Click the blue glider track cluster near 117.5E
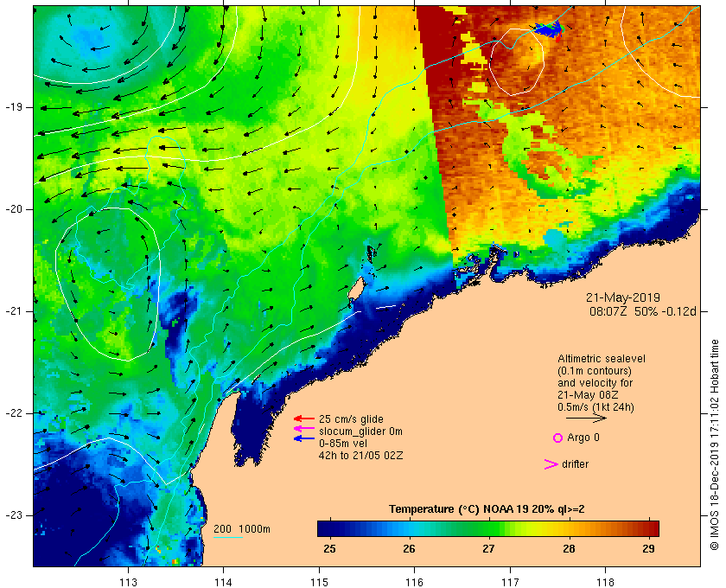Image resolution: width=726 pixels, height=588 pixels. click(548, 29)
